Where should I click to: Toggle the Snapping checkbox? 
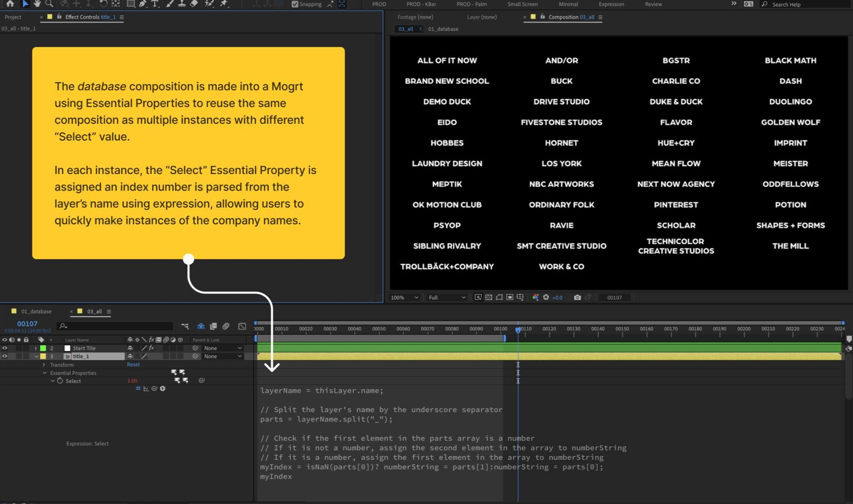(295, 4)
